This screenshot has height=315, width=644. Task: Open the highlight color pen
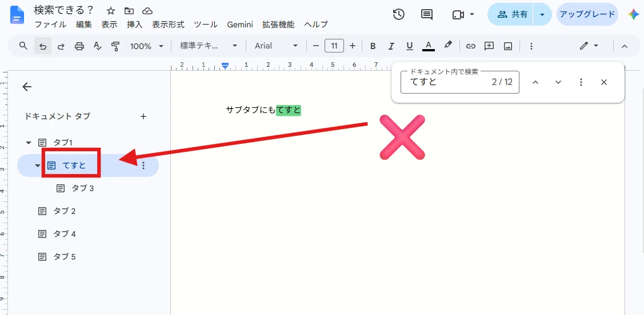448,45
